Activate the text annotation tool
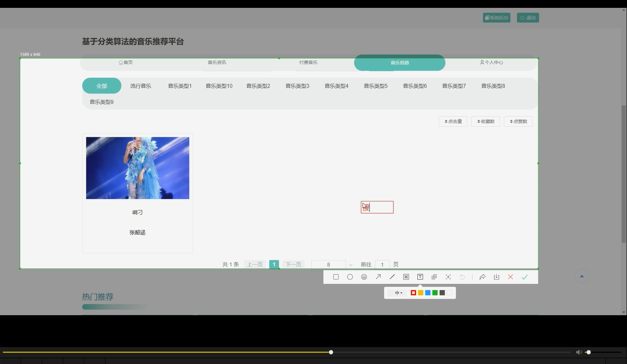 click(420, 277)
